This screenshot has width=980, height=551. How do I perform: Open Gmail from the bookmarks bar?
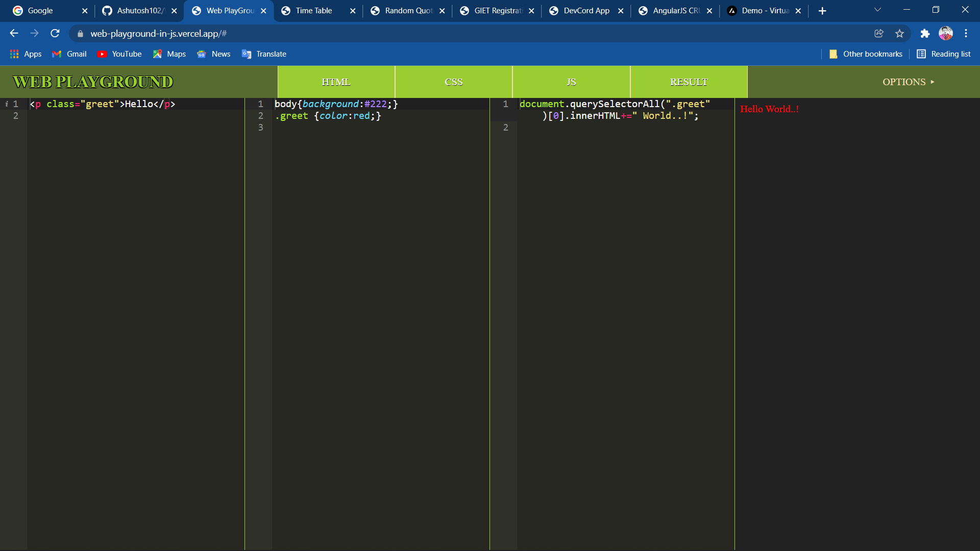69,54
